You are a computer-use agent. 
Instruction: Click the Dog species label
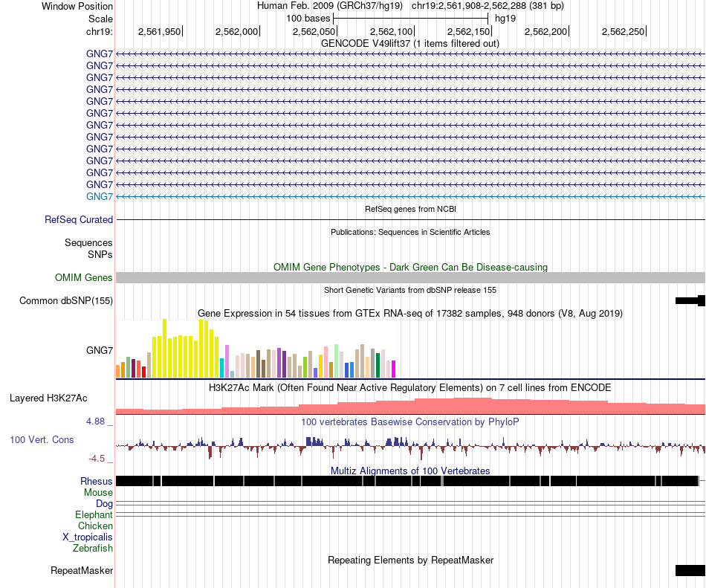(x=104, y=504)
